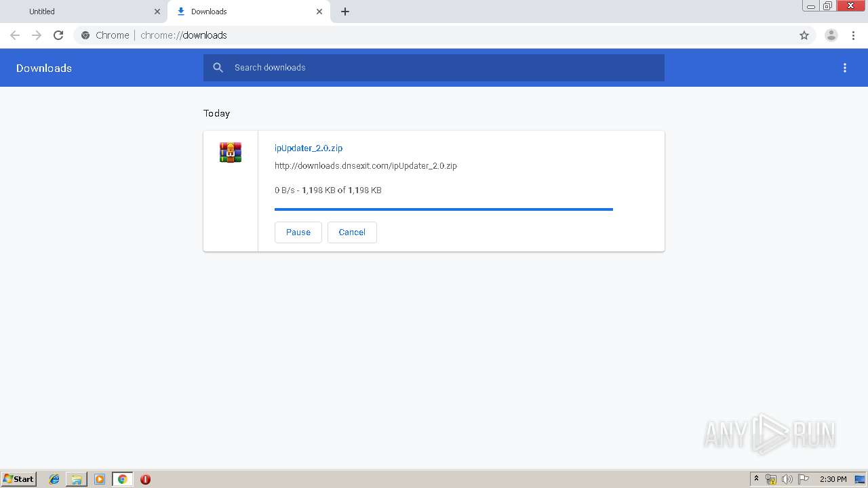This screenshot has width=868, height=488.
Task: Open a new tab with plus button
Action: 345,12
